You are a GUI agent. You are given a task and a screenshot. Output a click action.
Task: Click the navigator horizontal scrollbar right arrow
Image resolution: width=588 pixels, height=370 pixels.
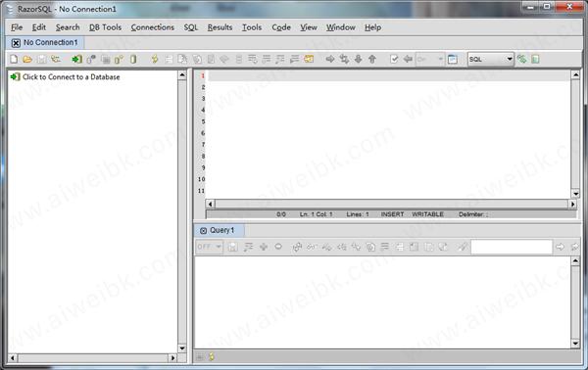click(x=172, y=358)
